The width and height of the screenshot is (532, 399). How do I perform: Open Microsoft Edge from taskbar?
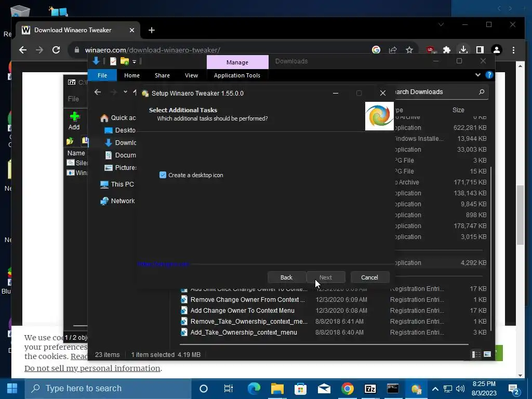254,389
